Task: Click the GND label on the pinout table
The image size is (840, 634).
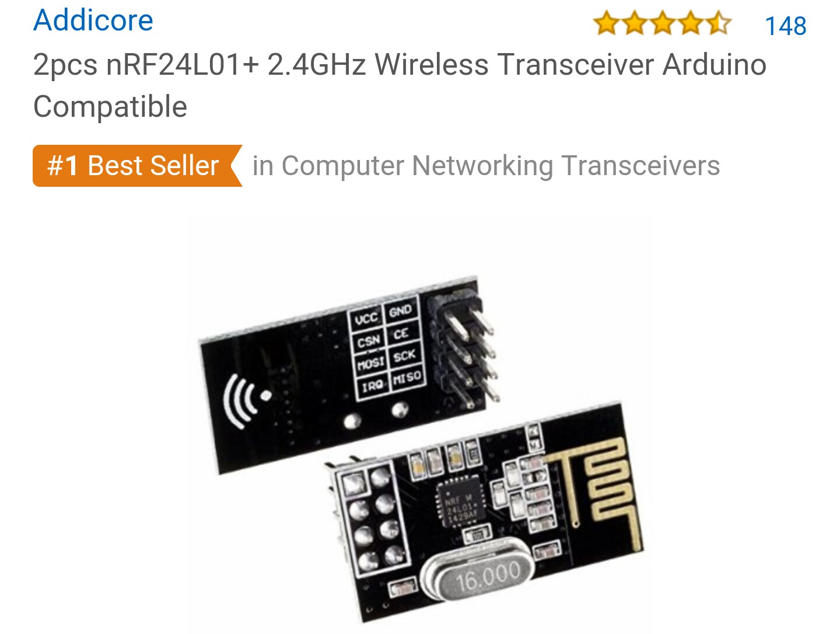Action: click(x=401, y=311)
